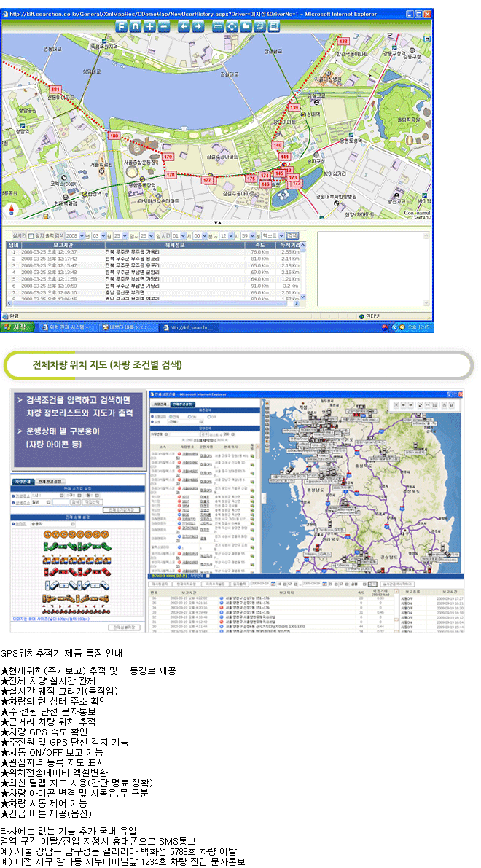Click the F button in map toolbar
The width and height of the screenshot is (481, 868).
pos(121,26)
